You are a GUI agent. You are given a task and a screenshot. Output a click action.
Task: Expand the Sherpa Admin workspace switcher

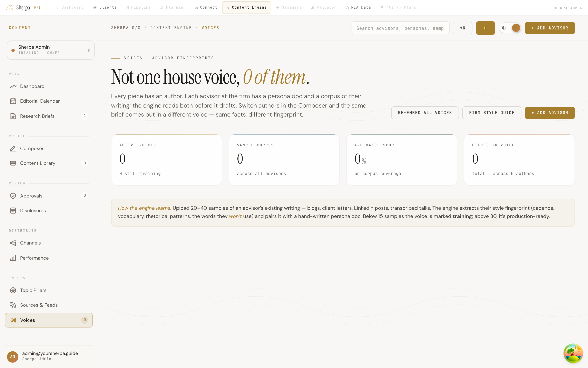pyautogui.click(x=51, y=50)
